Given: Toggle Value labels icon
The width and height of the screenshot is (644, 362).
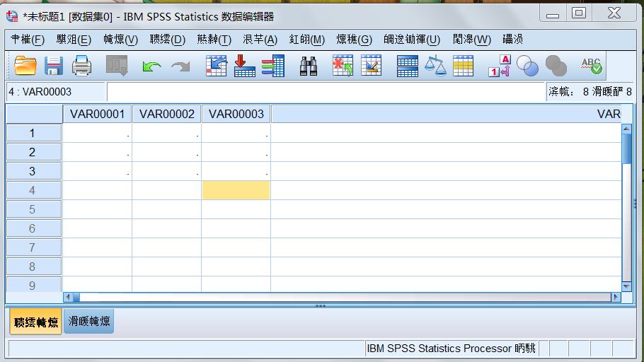Looking at the screenshot, I should pos(500,66).
